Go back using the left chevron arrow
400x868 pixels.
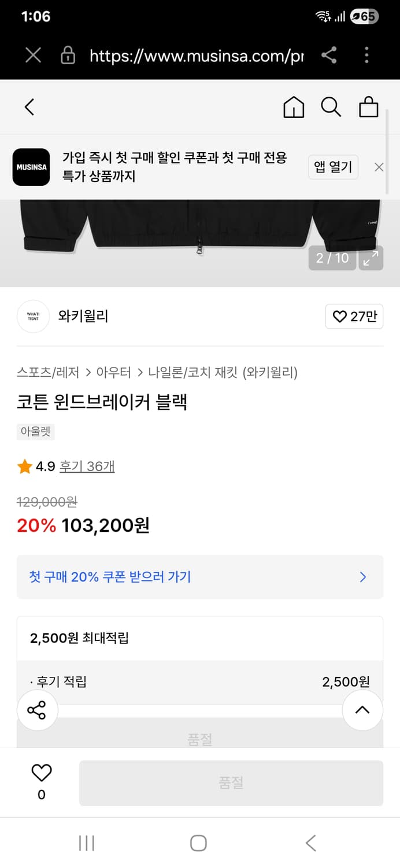tap(29, 107)
